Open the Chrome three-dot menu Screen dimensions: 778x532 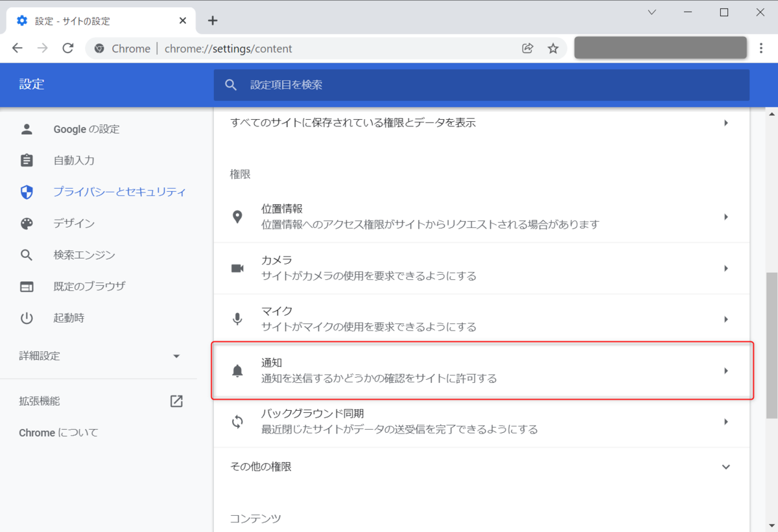coord(761,48)
